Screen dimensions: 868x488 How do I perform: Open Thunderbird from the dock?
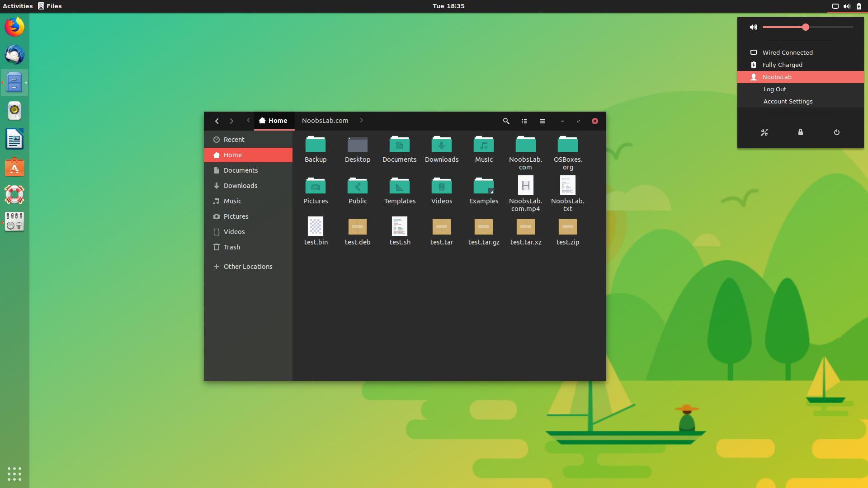click(x=14, y=55)
